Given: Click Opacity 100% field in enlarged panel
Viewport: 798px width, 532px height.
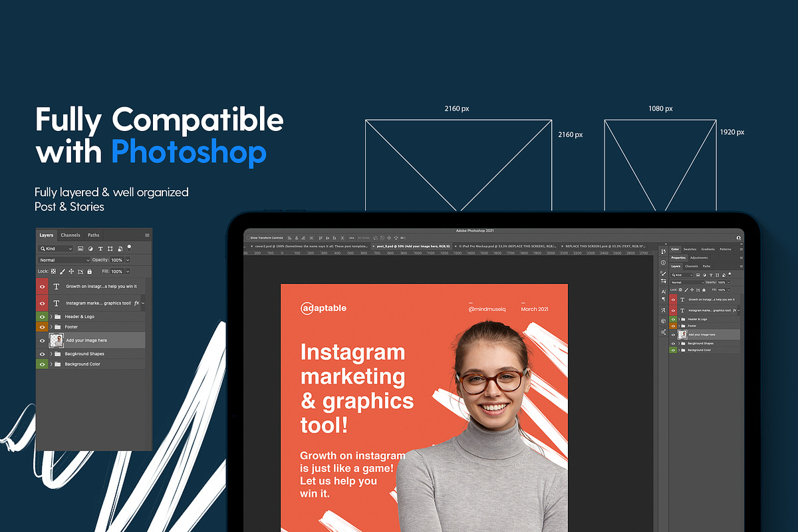Looking at the screenshot, I should [117, 260].
